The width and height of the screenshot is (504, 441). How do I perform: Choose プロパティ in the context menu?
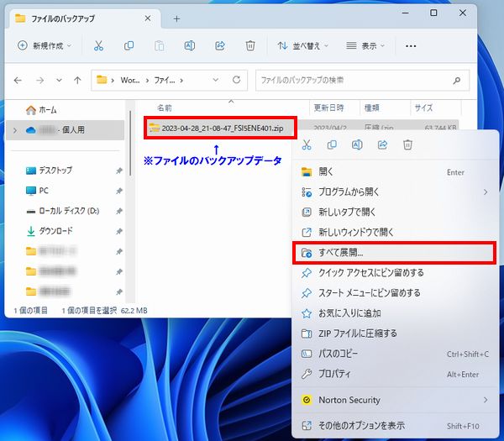395,374
